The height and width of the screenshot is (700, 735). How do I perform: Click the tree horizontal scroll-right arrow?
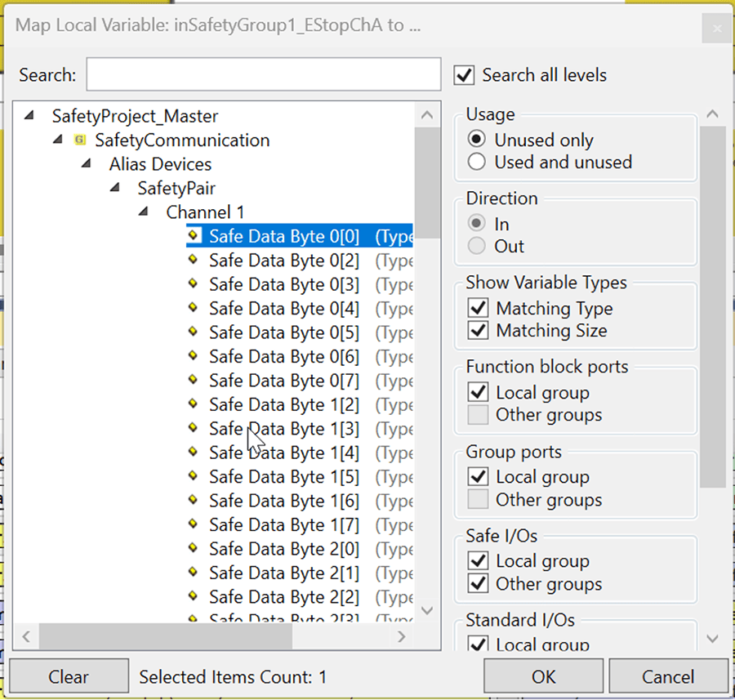coord(401,636)
